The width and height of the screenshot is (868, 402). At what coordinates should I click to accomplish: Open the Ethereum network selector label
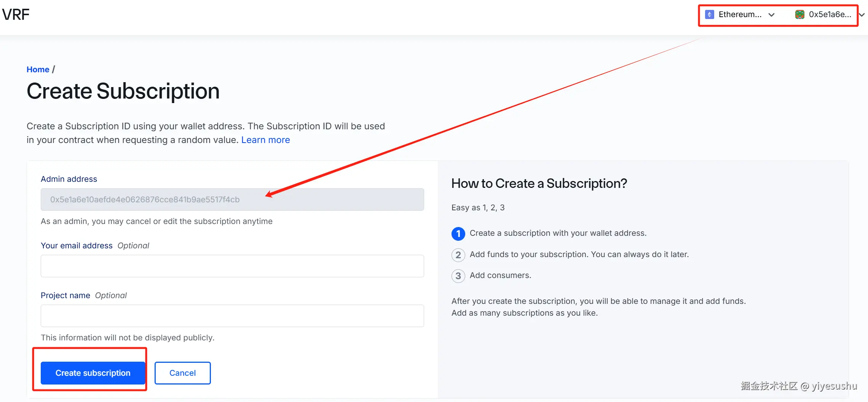(x=740, y=15)
